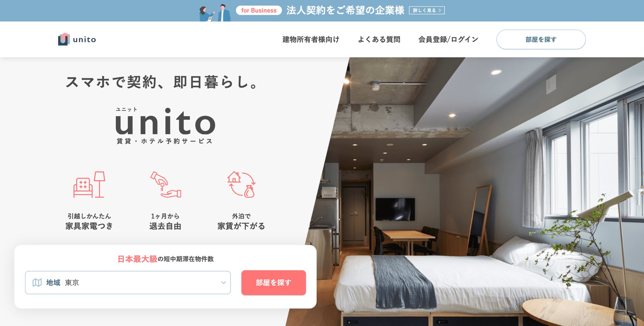The image size is (644, 326).
Task: Go to 会員登録/ログイン page
Action: pyautogui.click(x=448, y=39)
